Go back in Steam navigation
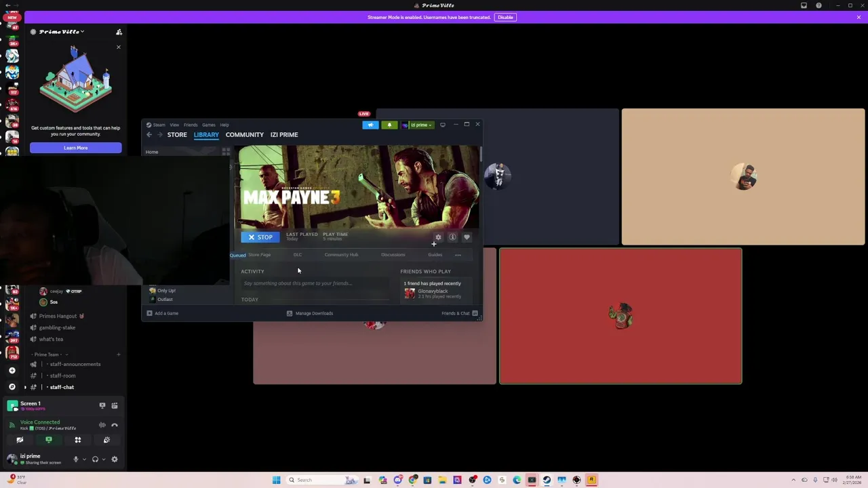 [149, 135]
